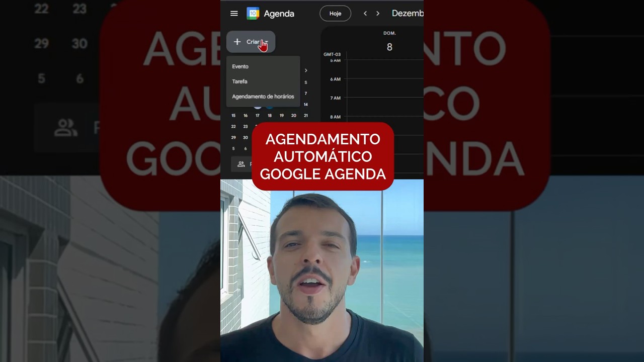Open the people search icon in the sidebar

(x=241, y=164)
